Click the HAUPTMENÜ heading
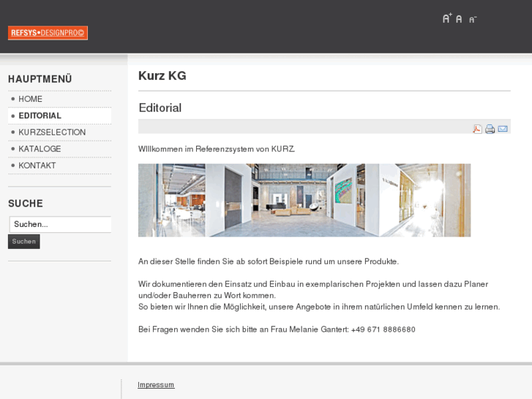This screenshot has width=532, height=399. [40, 79]
